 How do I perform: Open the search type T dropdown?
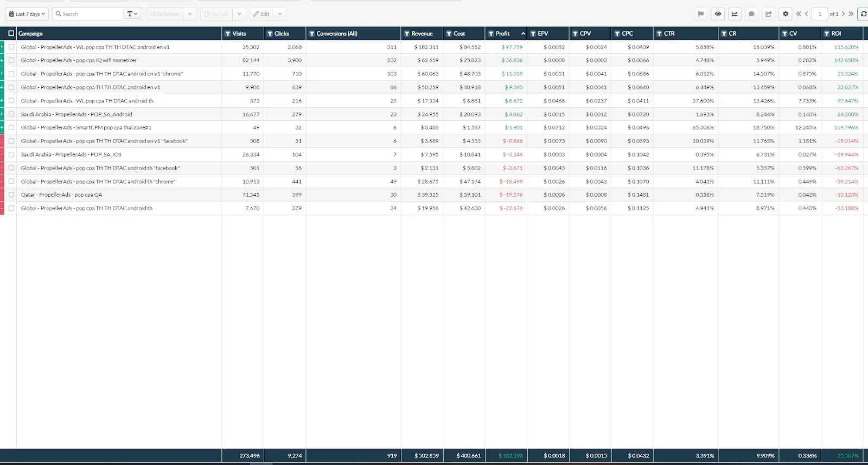[132, 14]
